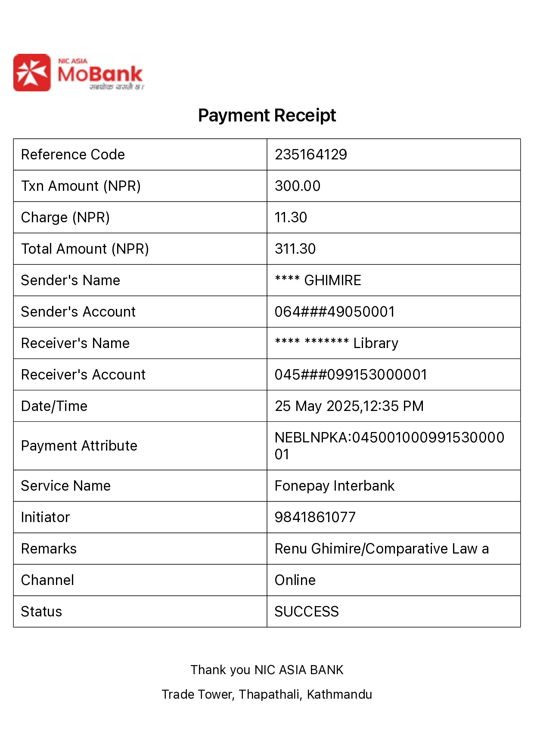Select the Total Amount value 311.30

pos(295,249)
